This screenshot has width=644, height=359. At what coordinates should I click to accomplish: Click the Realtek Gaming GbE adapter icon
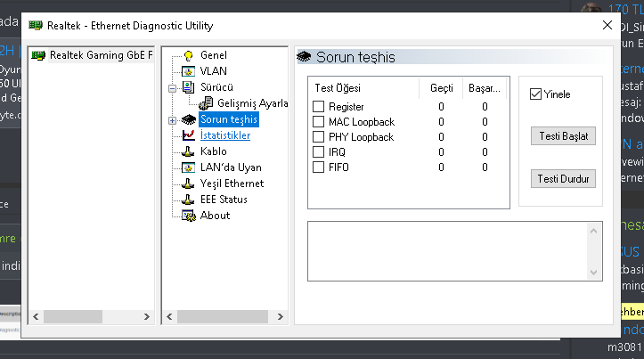click(38, 55)
